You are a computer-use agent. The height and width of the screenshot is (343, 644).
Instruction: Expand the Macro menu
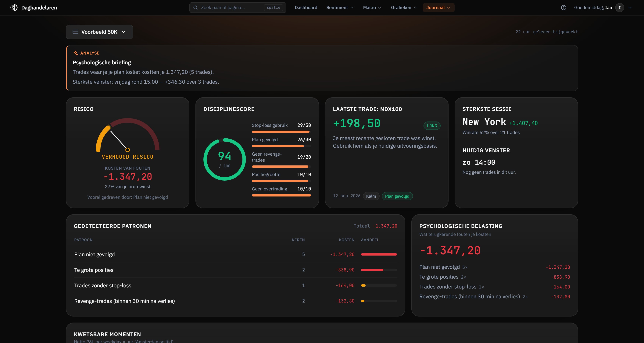pos(372,8)
